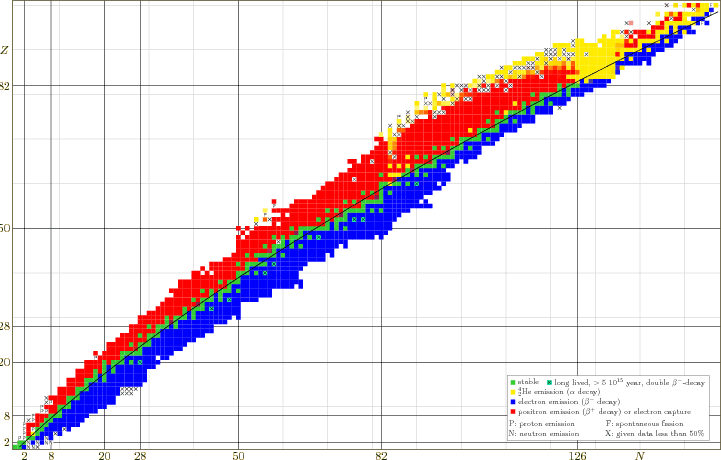Click the '82' tick label on the proton axis
The width and height of the screenshot is (721, 460).
coord(5,86)
